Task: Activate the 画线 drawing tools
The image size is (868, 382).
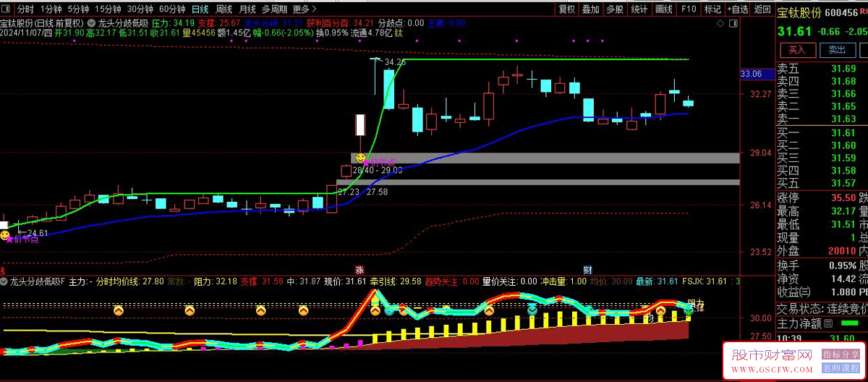Action: pos(663,9)
